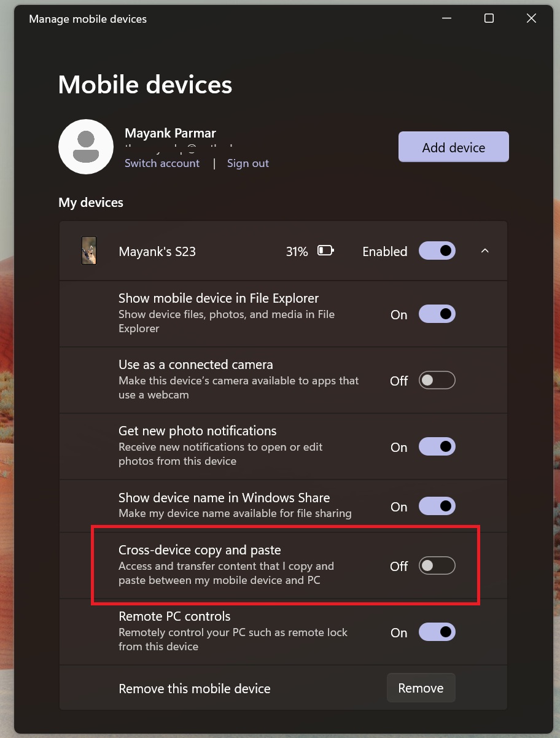Disable Get new photo notifications
Screen dimensions: 560x738
437,446
